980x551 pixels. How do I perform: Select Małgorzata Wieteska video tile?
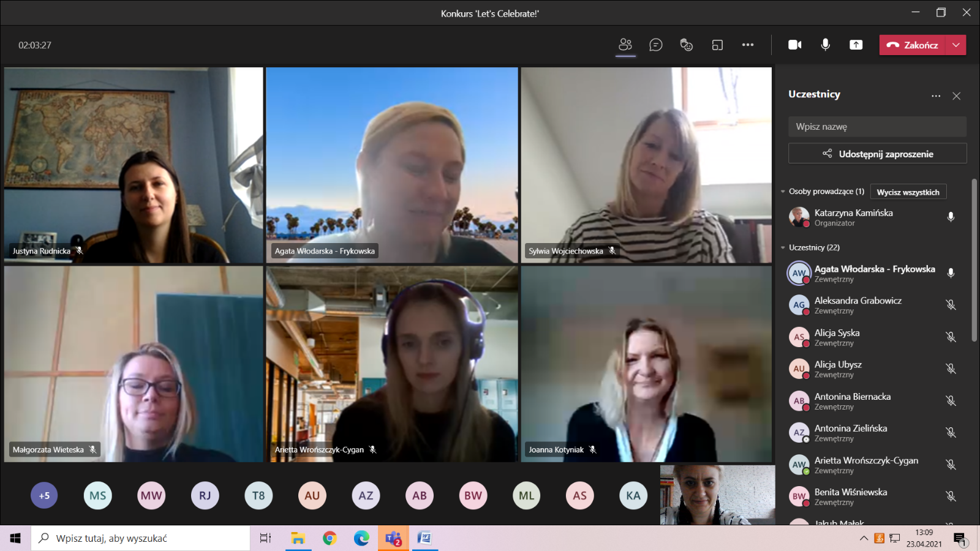click(x=134, y=364)
